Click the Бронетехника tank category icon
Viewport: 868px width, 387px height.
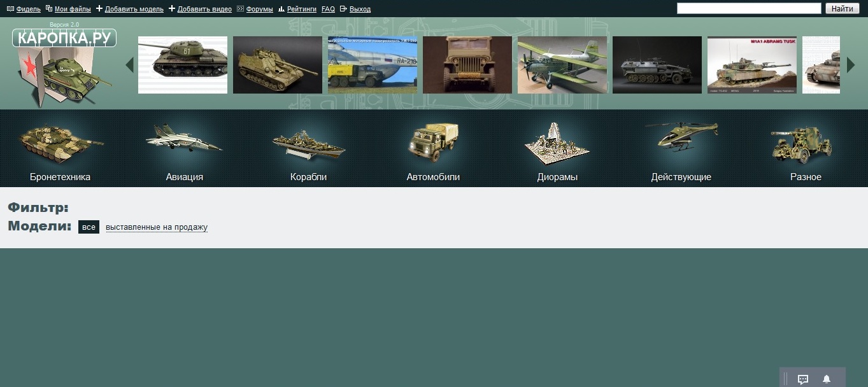pyautogui.click(x=60, y=143)
